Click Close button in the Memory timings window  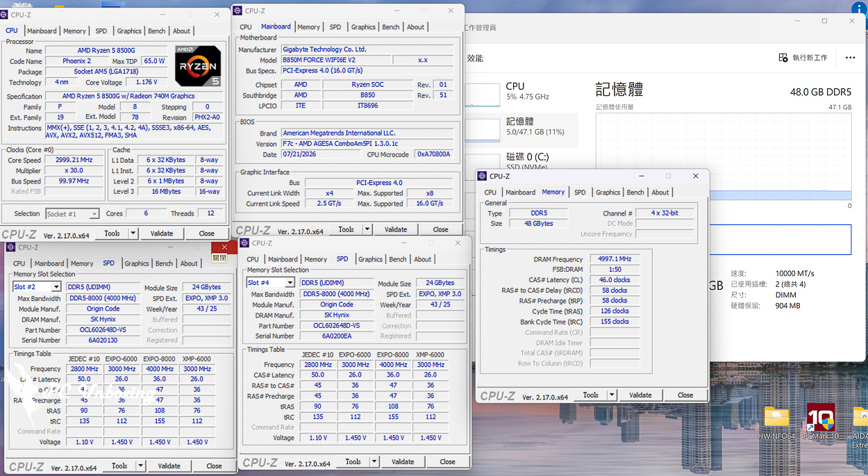685,395
